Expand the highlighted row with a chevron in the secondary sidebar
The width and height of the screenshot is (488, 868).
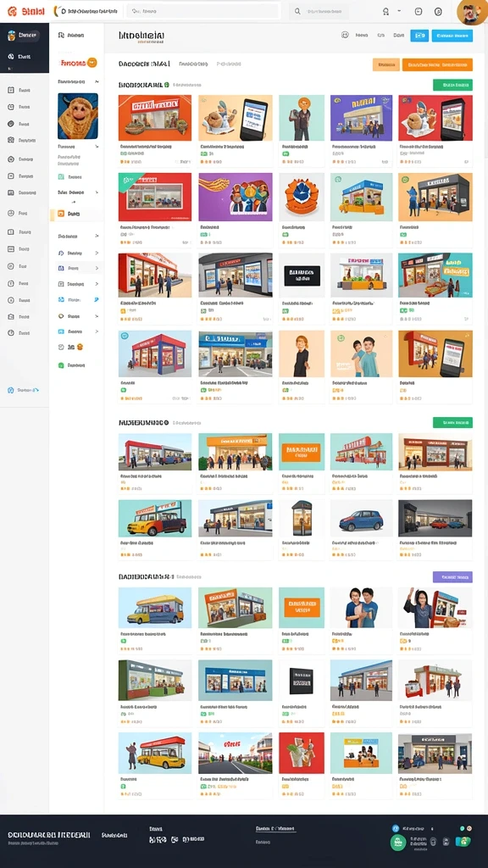(x=78, y=268)
